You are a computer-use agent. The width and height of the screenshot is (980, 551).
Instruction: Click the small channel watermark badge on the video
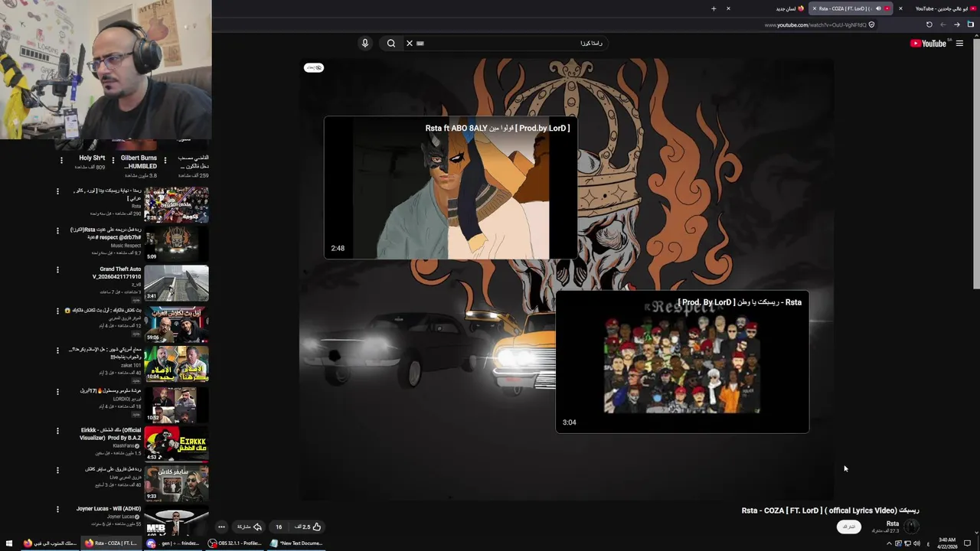pos(314,67)
